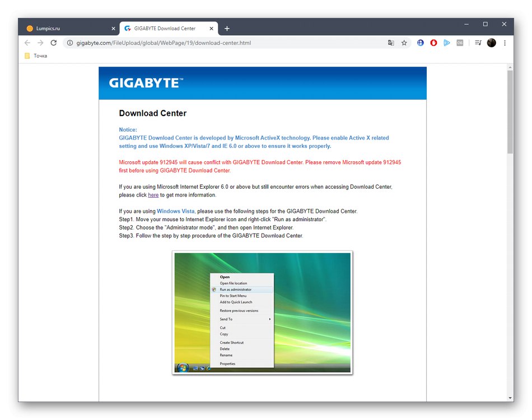Click the blue "Notice:" label
The image size is (532, 420).
(128, 129)
